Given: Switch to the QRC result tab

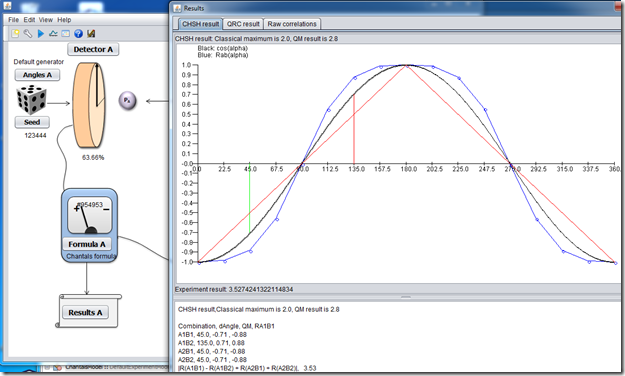Looking at the screenshot, I should (x=243, y=24).
